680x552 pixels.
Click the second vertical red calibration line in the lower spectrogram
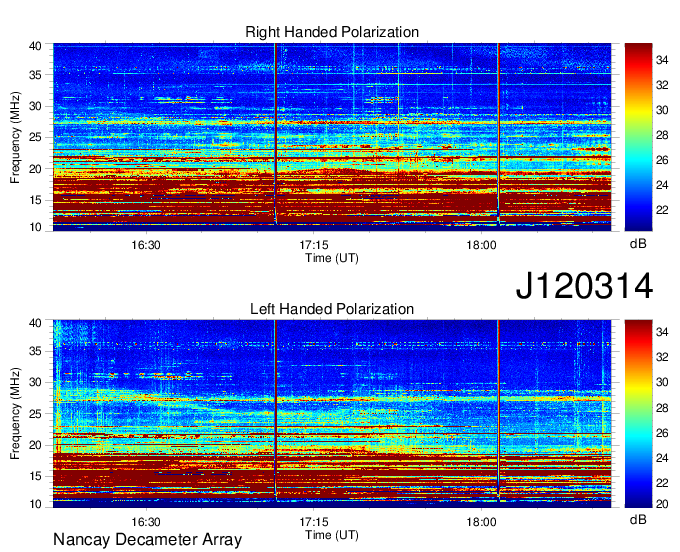(x=498, y=411)
